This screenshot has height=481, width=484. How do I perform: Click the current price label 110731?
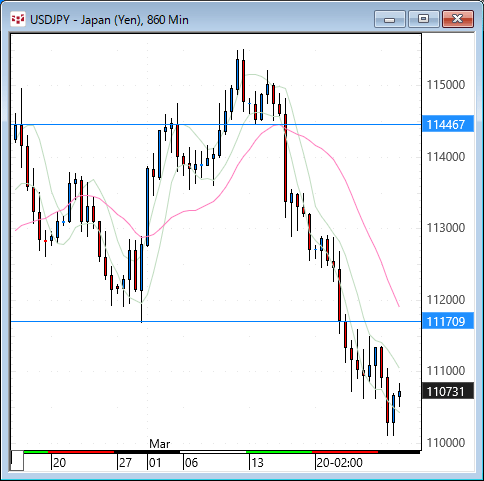coord(448,391)
